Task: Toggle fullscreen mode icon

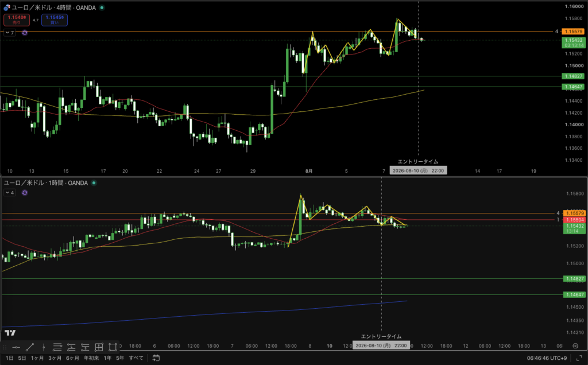Action: click(579, 358)
